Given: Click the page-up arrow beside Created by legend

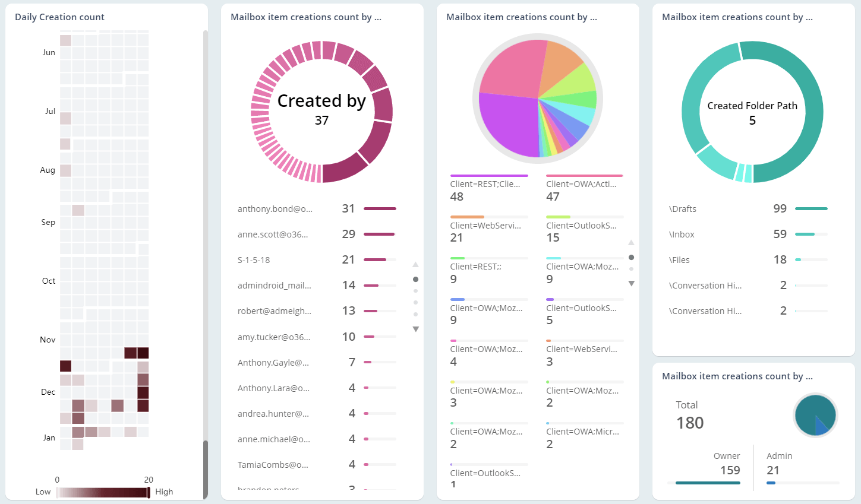Looking at the screenshot, I should 415,265.
